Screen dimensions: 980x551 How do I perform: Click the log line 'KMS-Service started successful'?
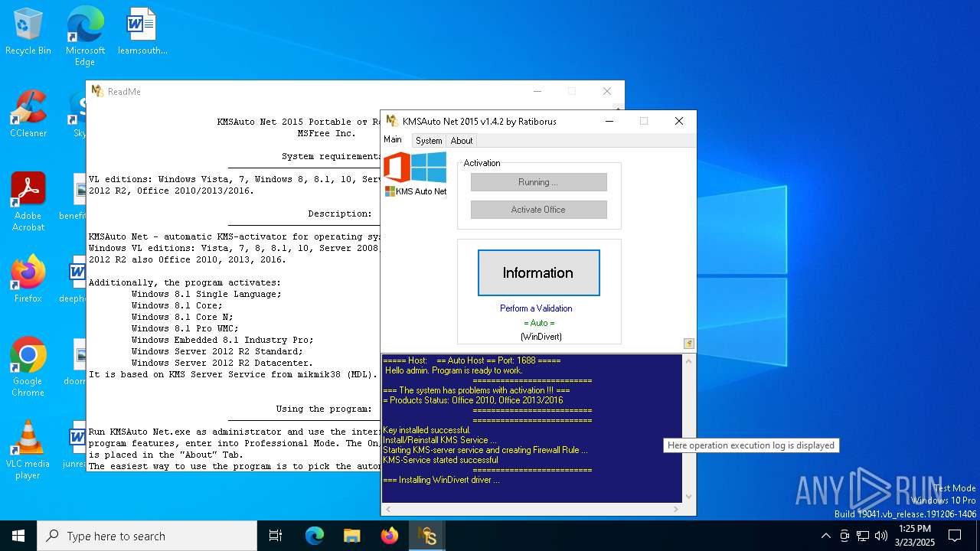click(440, 460)
